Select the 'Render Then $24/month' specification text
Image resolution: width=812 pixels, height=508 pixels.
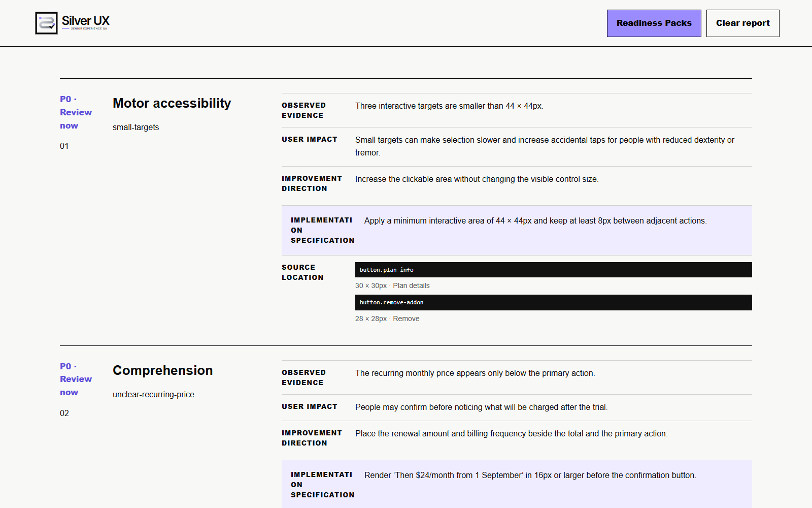pos(530,475)
